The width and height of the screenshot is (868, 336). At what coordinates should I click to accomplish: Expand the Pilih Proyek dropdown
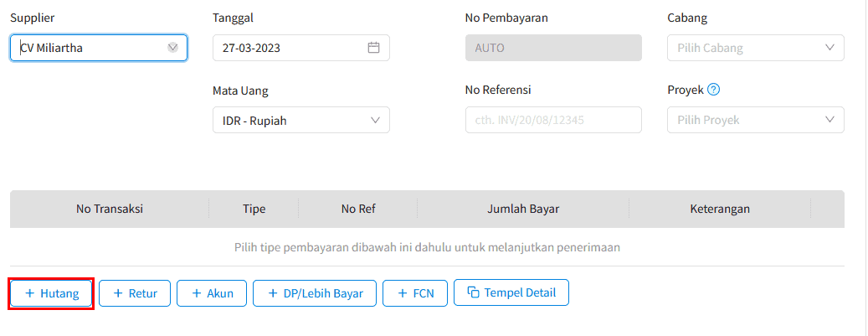pyautogui.click(x=756, y=120)
